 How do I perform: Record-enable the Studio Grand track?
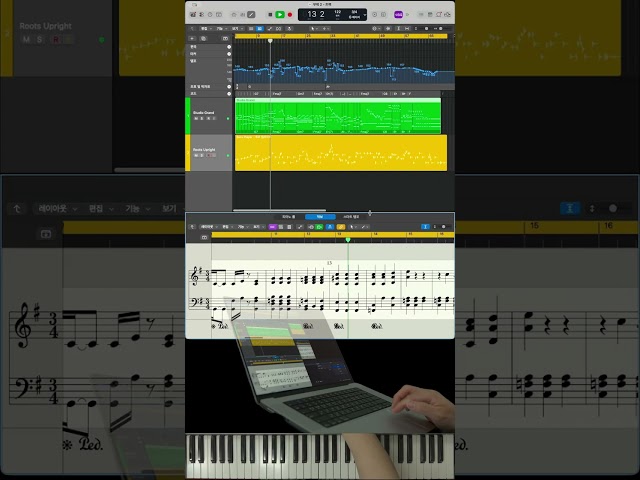click(x=209, y=118)
